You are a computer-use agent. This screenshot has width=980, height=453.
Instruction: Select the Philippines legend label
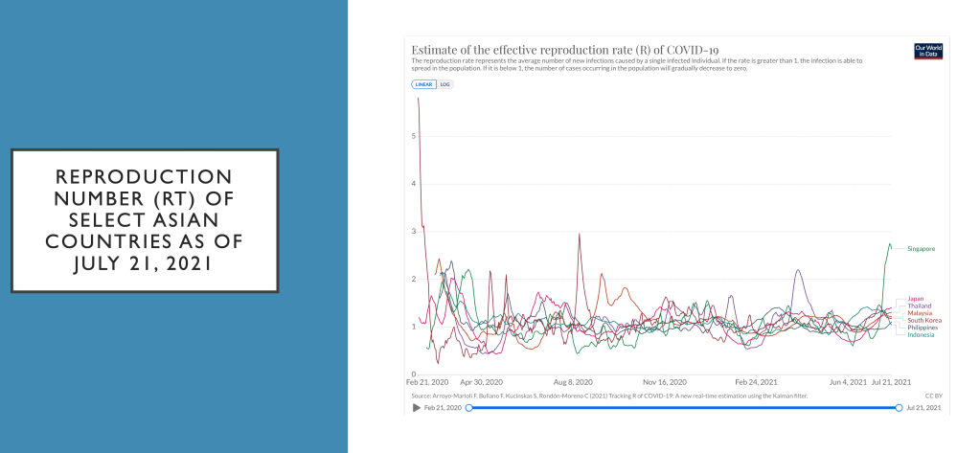922,328
